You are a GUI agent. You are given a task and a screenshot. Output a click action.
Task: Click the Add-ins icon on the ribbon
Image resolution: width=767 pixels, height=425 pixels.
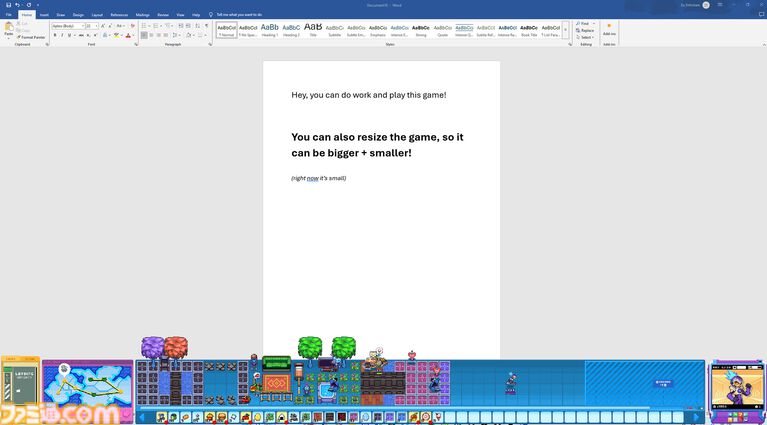click(x=609, y=28)
